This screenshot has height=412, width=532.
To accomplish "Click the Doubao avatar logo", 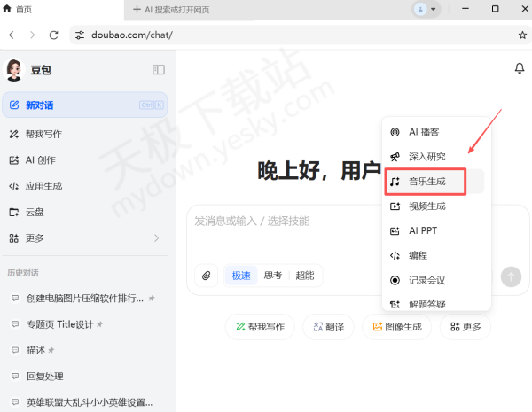I will pyautogui.click(x=14, y=70).
